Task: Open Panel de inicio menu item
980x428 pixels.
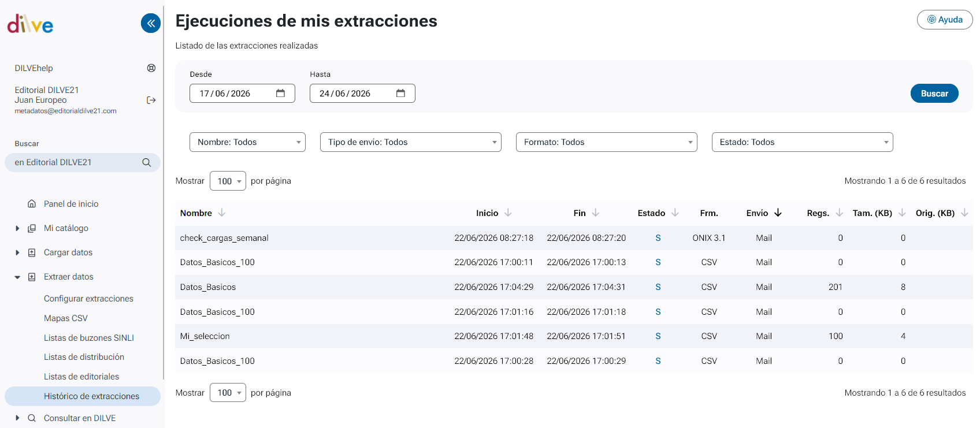Action: pos(71,204)
